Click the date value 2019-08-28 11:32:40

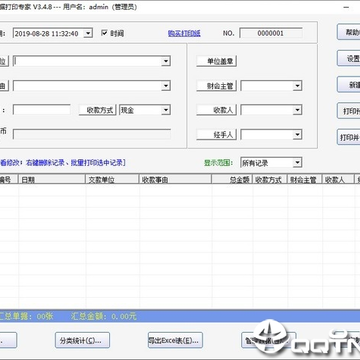tap(47, 33)
